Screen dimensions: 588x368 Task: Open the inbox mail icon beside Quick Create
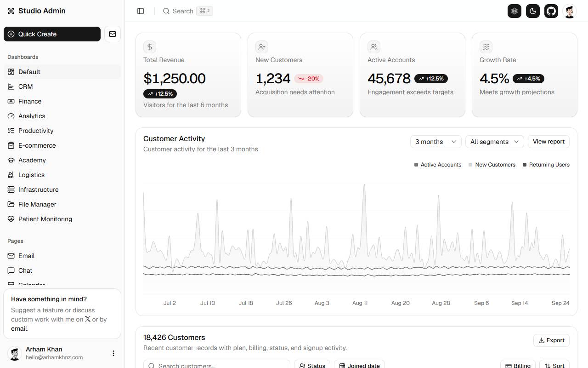(x=113, y=34)
